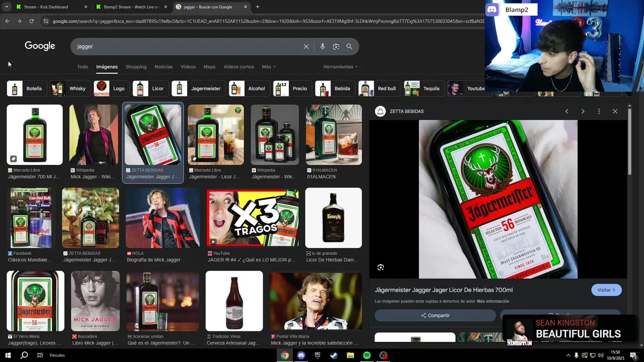Image resolution: width=644 pixels, height=362 pixels.
Task: Open Spotify from the taskbar
Action: (x=367, y=355)
